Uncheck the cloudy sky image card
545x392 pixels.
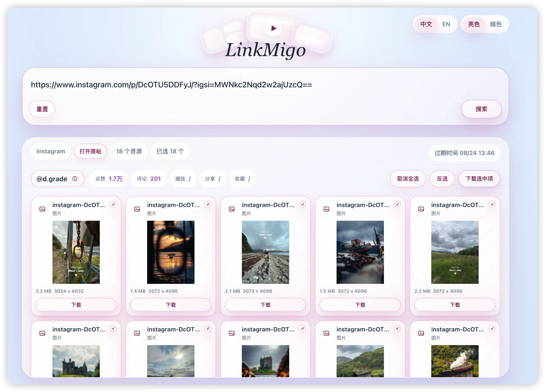(208, 329)
